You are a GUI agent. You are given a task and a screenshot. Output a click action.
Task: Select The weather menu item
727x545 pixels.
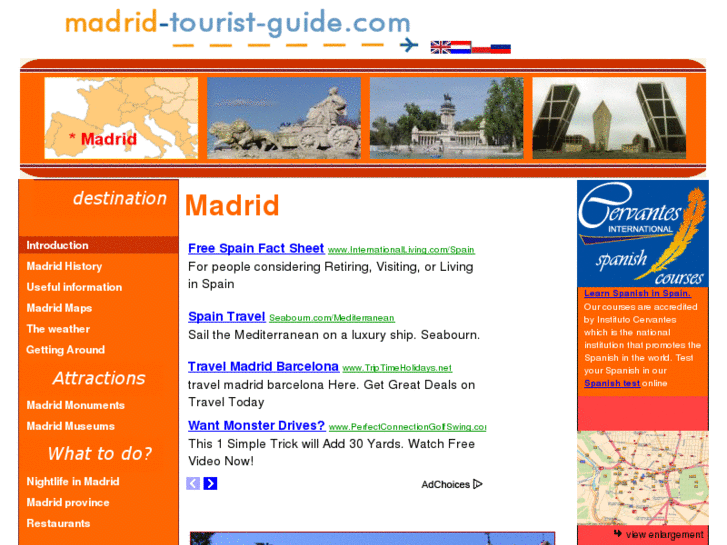pyautogui.click(x=58, y=329)
